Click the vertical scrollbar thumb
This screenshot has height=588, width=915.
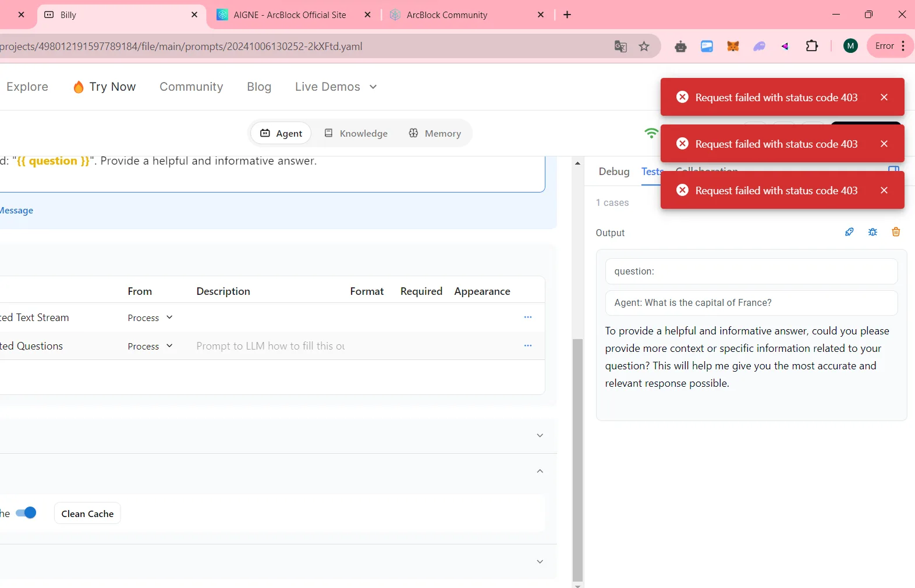[x=577, y=459]
